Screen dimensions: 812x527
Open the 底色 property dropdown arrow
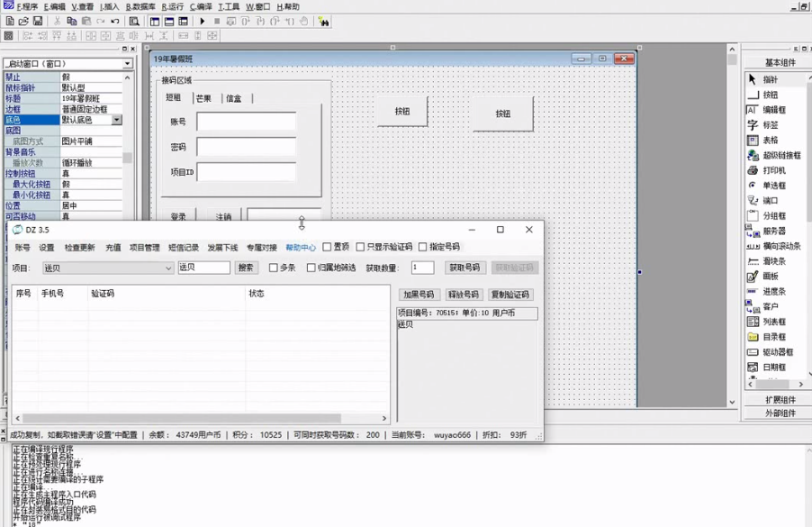click(x=116, y=120)
